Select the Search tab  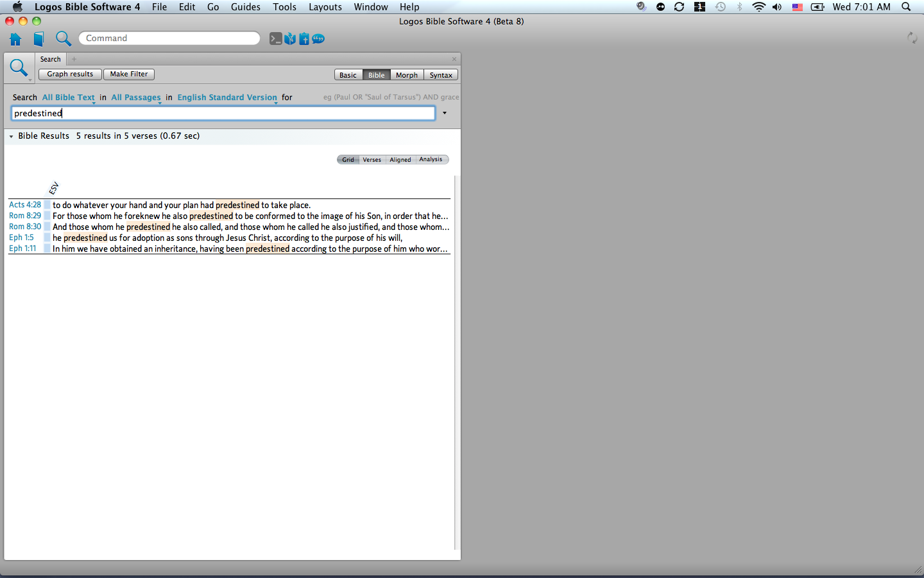pos(51,59)
